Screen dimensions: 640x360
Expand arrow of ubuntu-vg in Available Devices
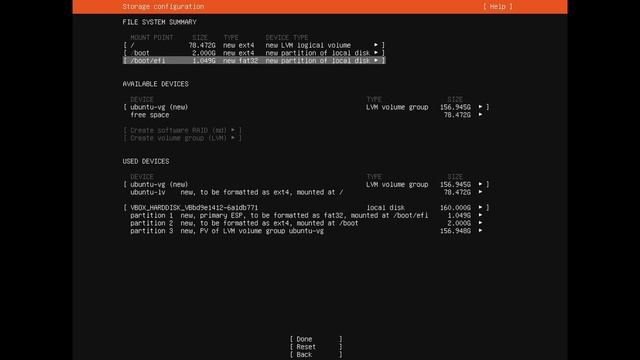click(480, 107)
